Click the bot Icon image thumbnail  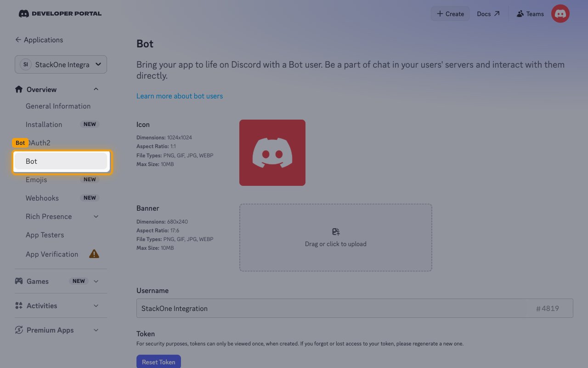coord(272,153)
